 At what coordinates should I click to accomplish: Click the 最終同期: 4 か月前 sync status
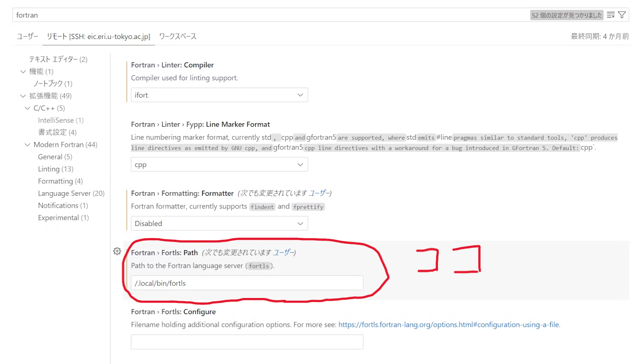point(600,37)
